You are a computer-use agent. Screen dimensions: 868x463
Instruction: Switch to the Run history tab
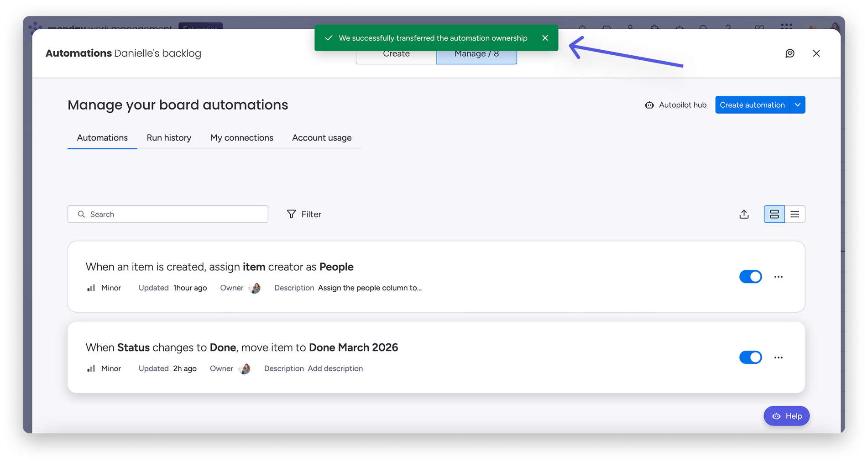coord(169,138)
